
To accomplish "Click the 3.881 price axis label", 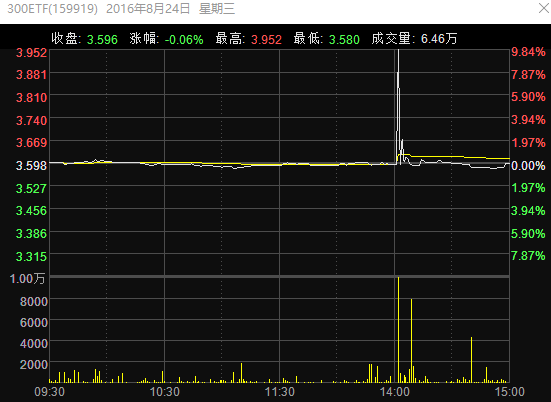I will click(x=31, y=75).
